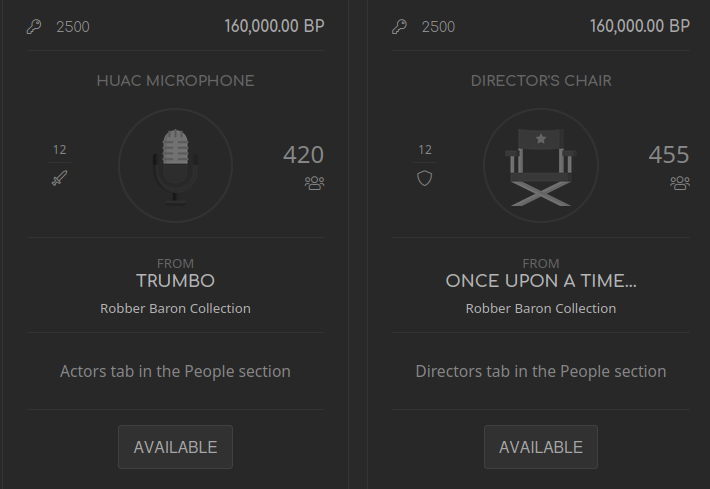
Task: Open Robber Baron Collection under Once Upon a Time
Action: (541, 308)
